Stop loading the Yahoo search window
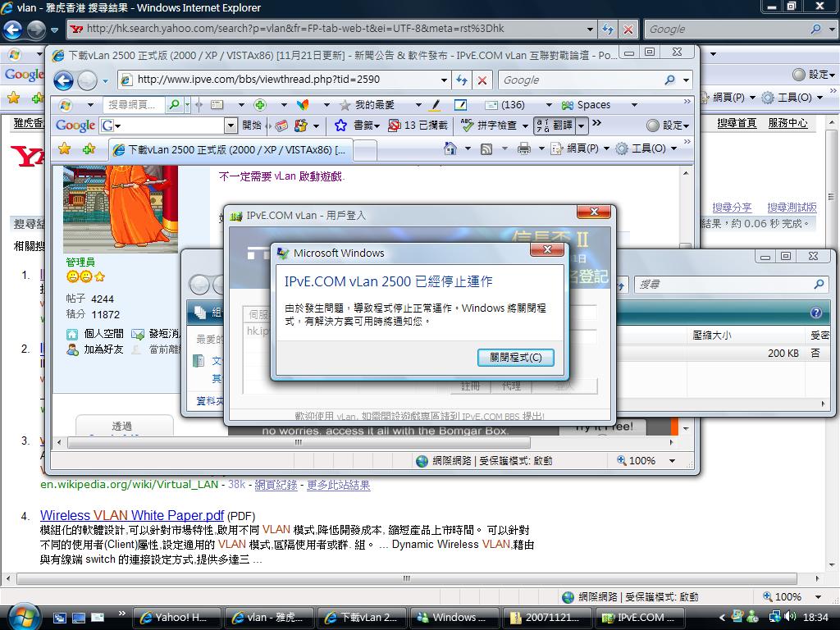840x630 pixels. pyautogui.click(x=628, y=30)
